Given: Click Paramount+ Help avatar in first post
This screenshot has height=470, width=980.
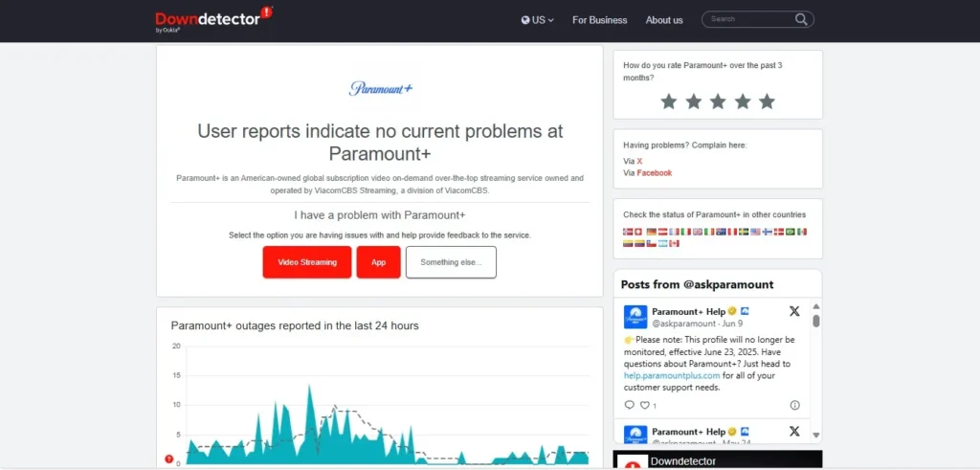Looking at the screenshot, I should [635, 317].
